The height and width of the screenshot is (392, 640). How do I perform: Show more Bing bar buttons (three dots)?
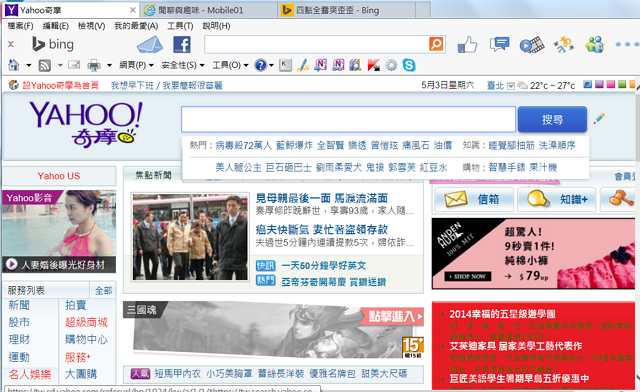[627, 44]
